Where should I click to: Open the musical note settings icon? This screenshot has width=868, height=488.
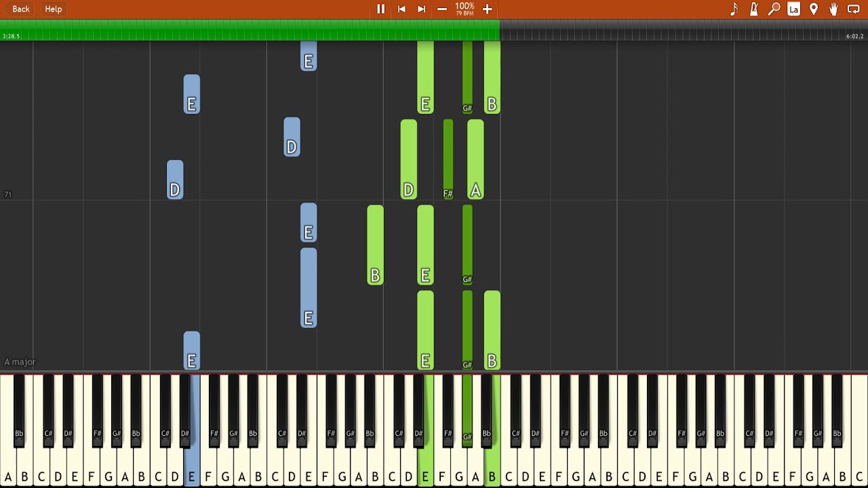(734, 9)
